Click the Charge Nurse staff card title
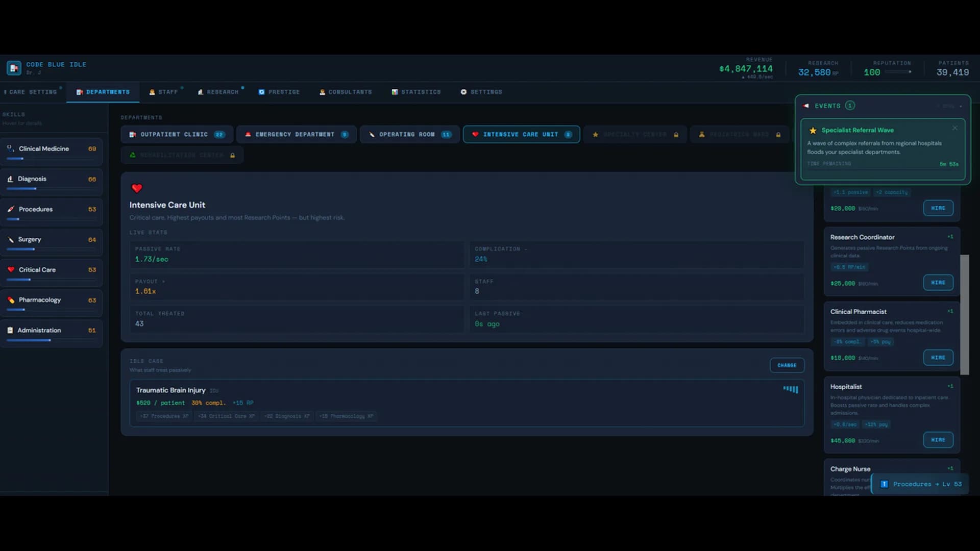 [x=850, y=469]
